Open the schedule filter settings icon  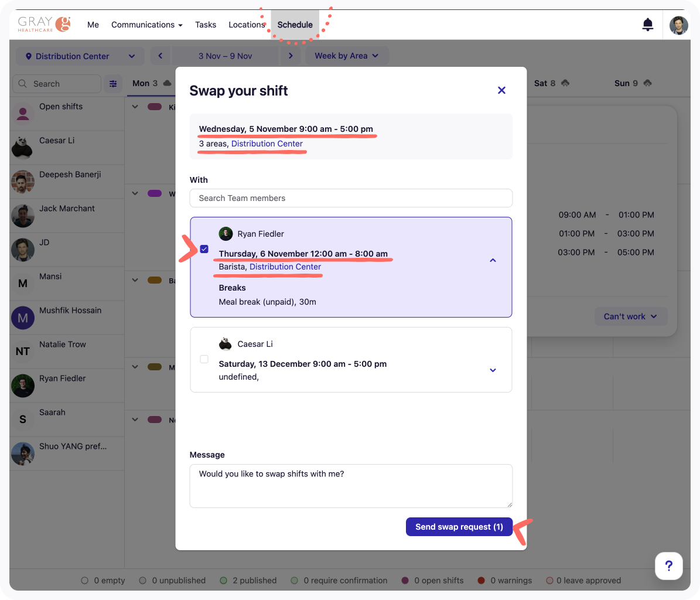point(113,84)
